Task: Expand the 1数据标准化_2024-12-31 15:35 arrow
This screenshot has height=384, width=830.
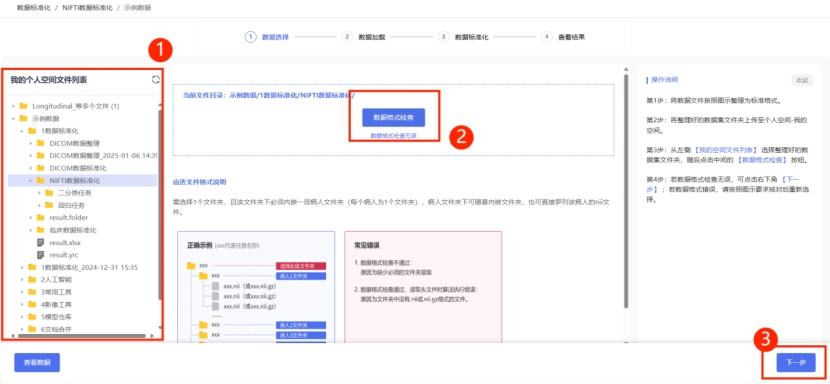Action: click(x=22, y=267)
